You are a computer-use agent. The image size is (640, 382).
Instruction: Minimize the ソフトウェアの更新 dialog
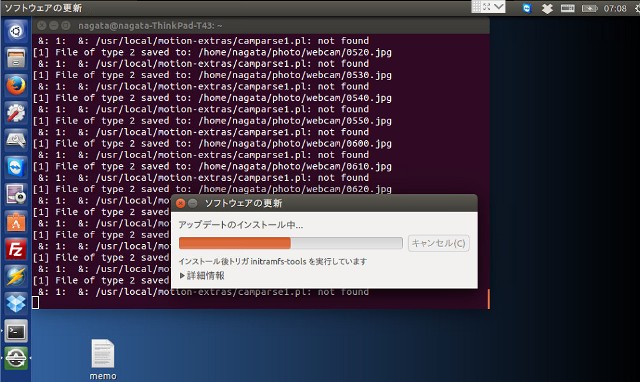[x=193, y=203]
